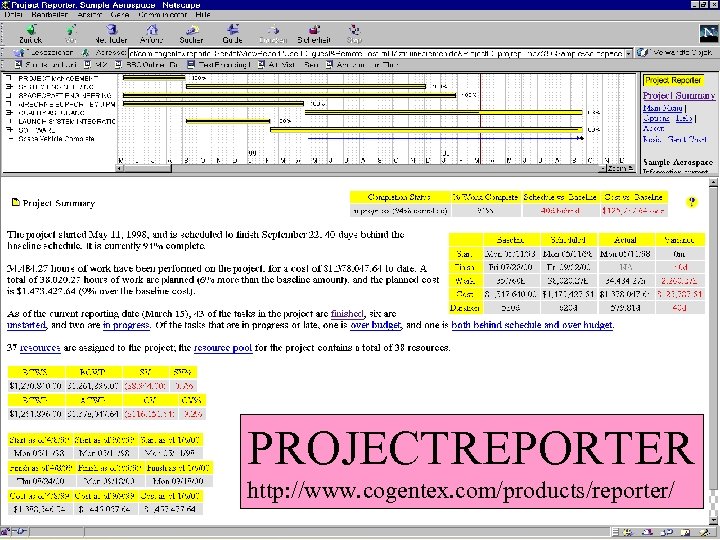The image size is (720, 540).
Task: Stop loading with the Stop button
Action: point(354,34)
